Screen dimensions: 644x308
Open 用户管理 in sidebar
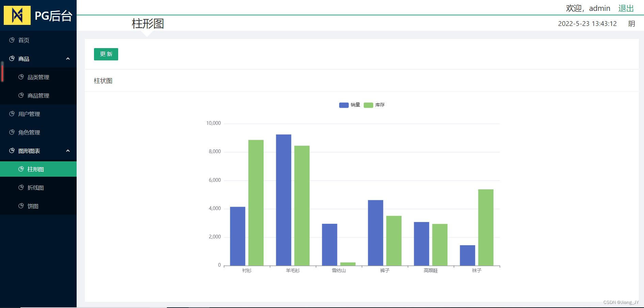coord(38,114)
